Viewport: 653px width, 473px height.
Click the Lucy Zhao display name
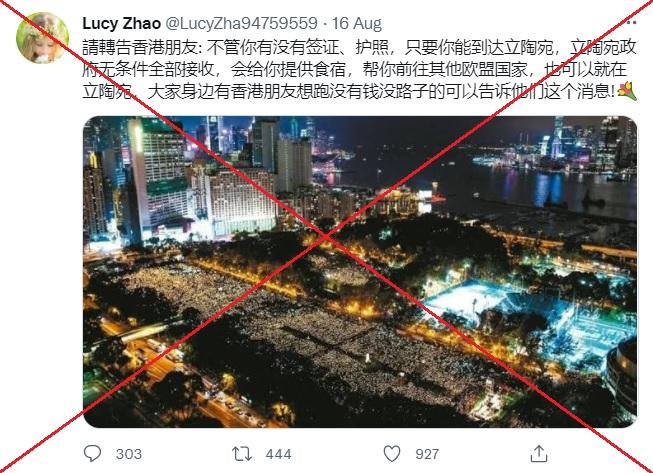point(121,23)
